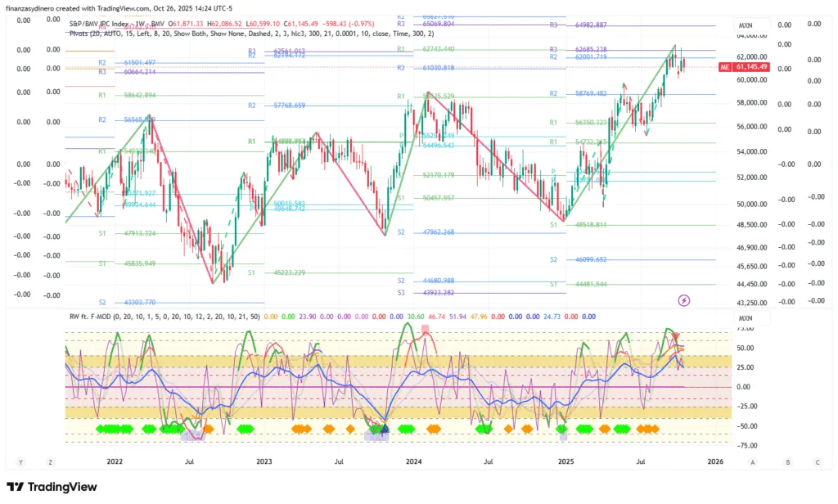Image resolution: width=838 pixels, height=504 pixels.
Task: Click the TradingView logo
Action: coord(52,487)
